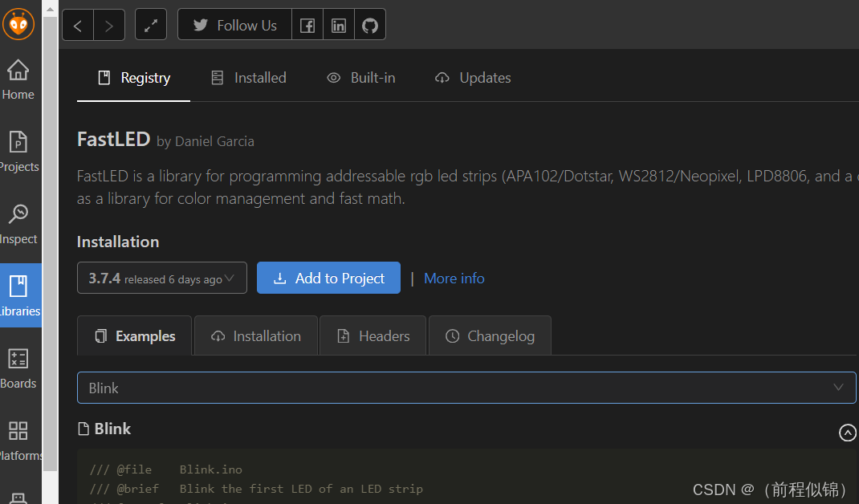859x504 pixels.
Task: Click the Twitter Follow Us button
Action: [x=234, y=25]
